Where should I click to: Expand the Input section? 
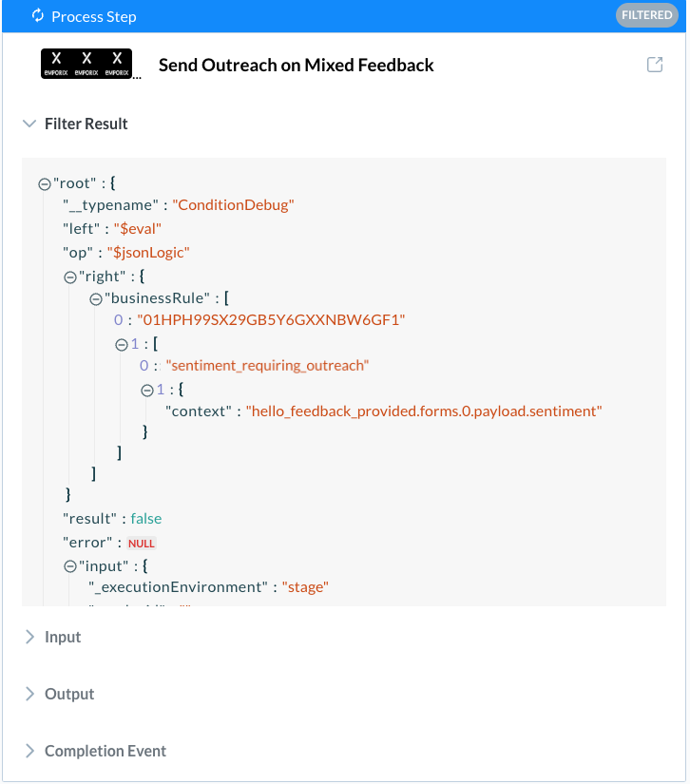pyautogui.click(x=29, y=637)
